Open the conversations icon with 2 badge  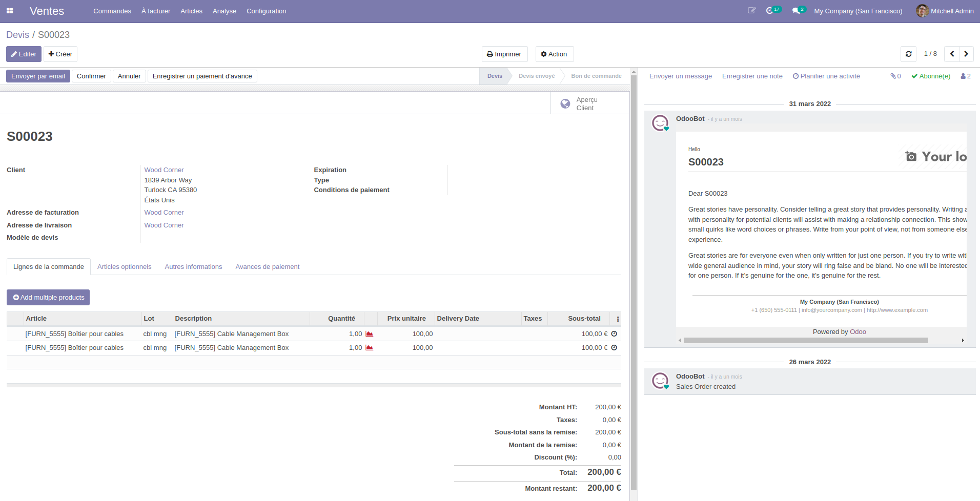[797, 11]
